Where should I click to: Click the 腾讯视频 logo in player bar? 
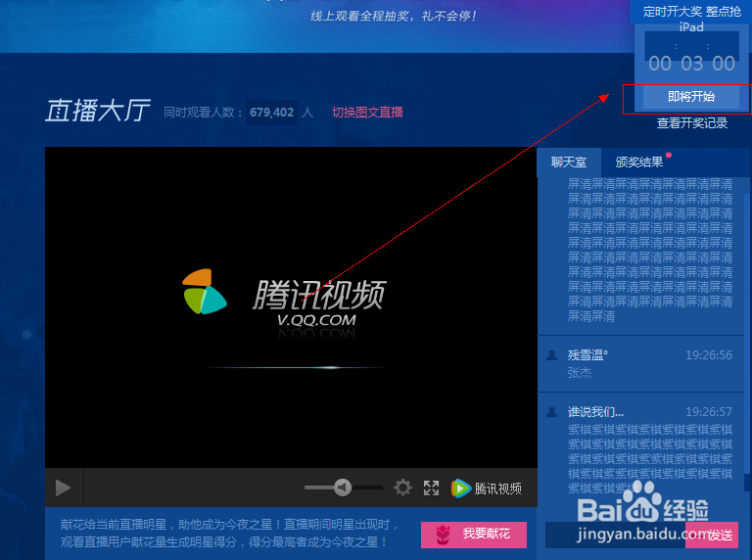(487, 489)
